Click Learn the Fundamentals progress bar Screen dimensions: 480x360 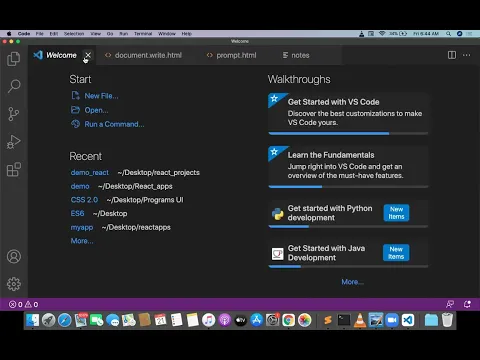tap(348, 187)
